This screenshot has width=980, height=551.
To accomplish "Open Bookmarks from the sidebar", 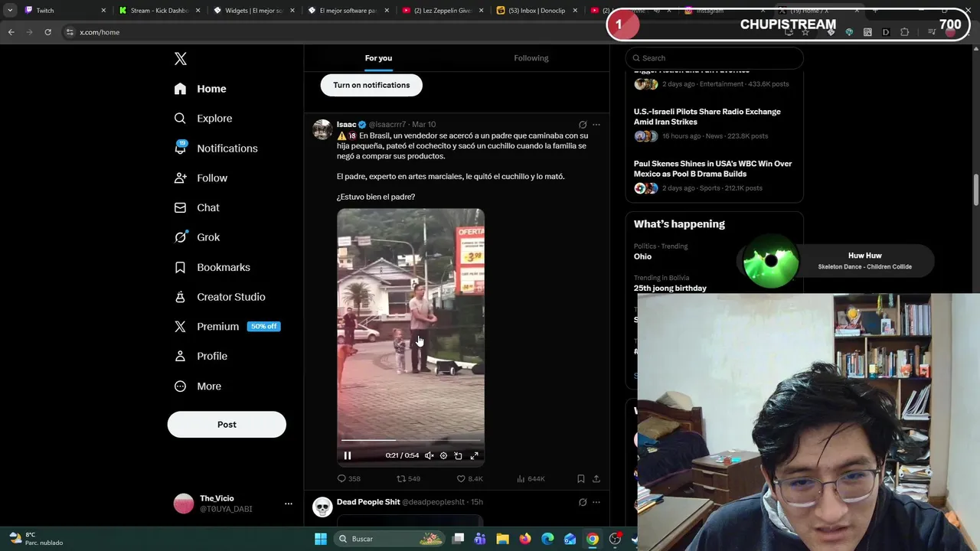I will click(212, 267).
